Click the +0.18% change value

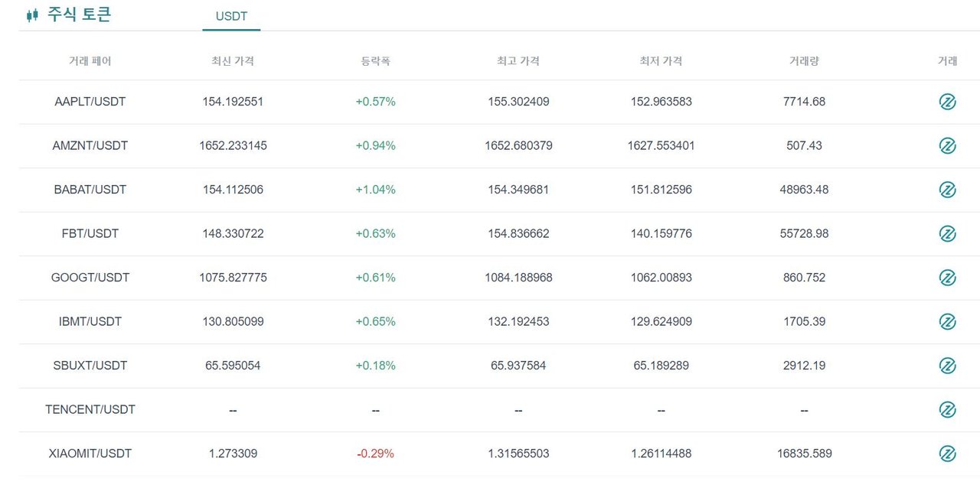point(375,366)
